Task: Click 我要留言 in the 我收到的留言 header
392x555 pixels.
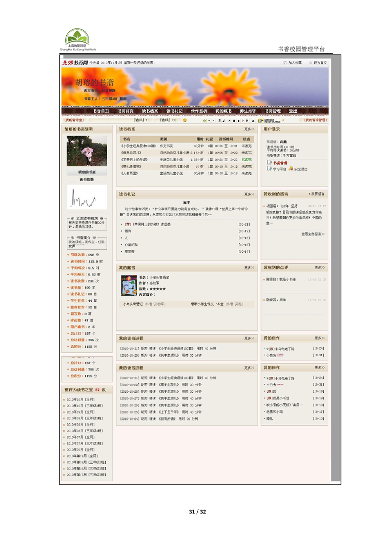Action: pyautogui.click(x=317, y=194)
